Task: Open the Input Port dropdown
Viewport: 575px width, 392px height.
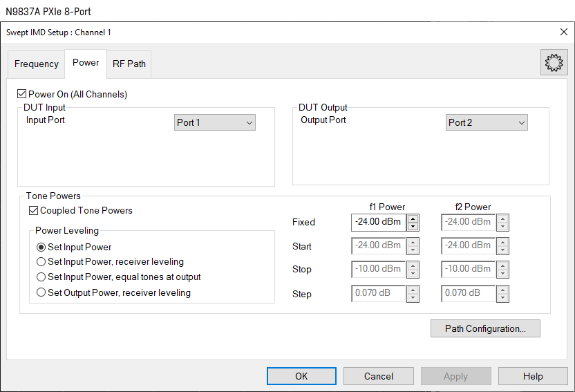Action: pos(215,123)
